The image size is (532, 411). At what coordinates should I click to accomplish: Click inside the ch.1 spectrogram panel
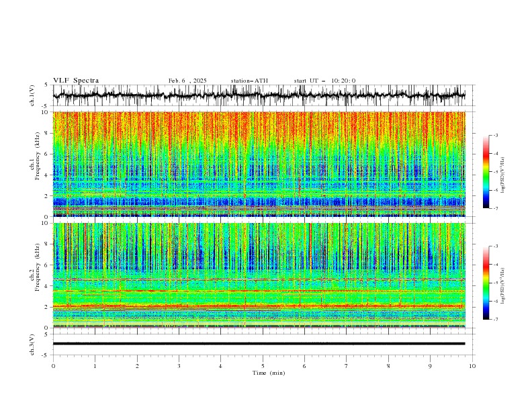click(259, 164)
